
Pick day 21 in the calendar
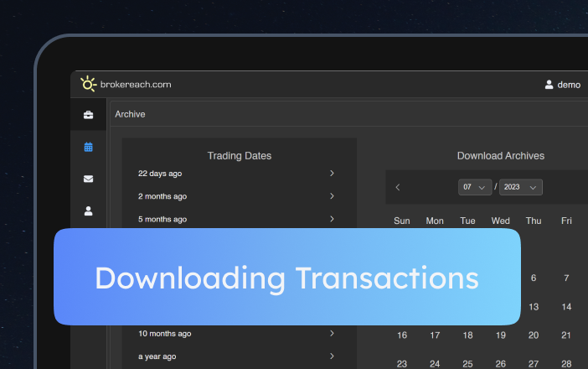[566, 335]
